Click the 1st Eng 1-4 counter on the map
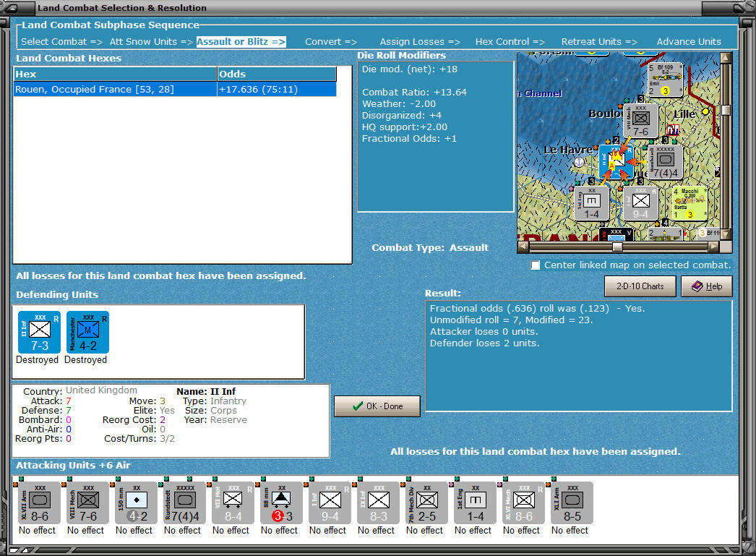756x556 pixels. [592, 203]
